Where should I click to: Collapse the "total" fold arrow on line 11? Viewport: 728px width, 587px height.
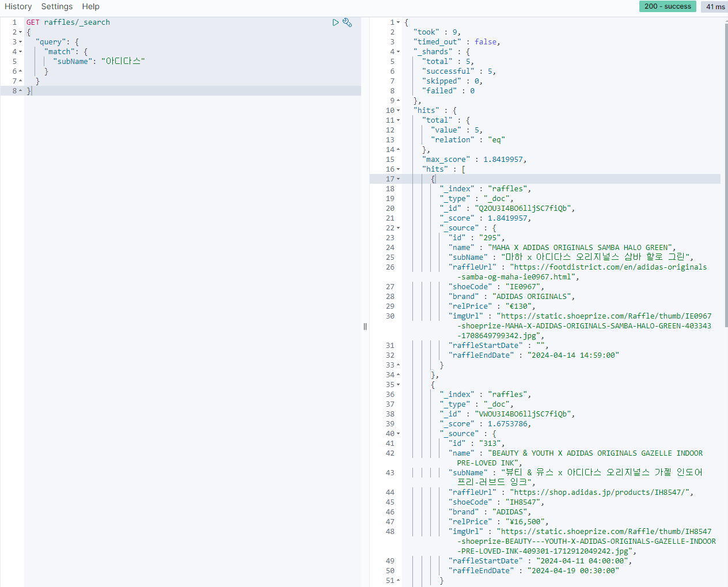tap(398, 120)
